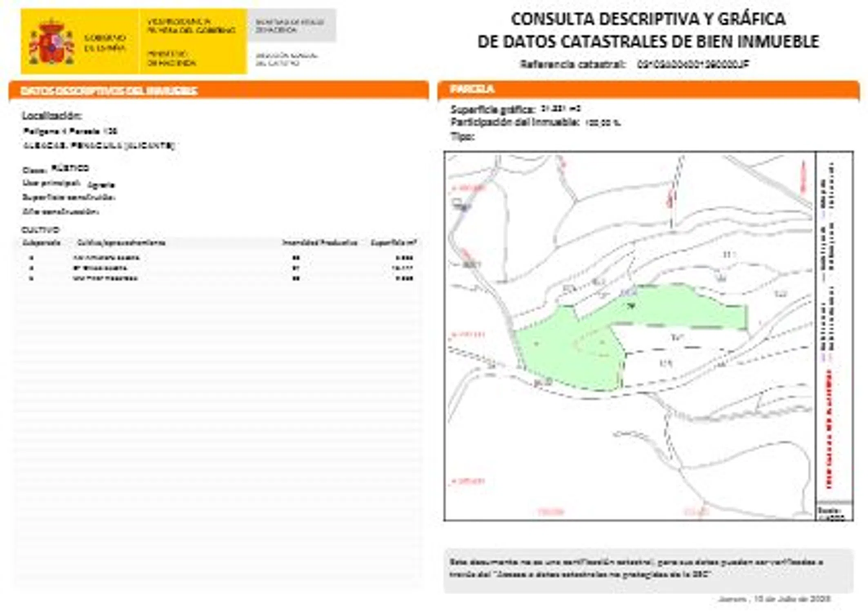Click the Intensidad Productiva column header
Screen dimensions: 868x612
[320, 243]
